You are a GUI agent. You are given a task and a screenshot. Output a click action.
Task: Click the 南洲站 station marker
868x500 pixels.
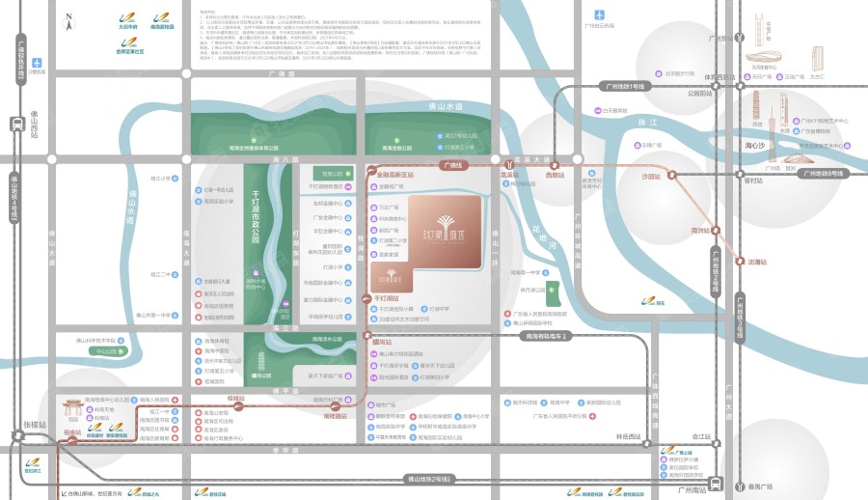pos(716,230)
